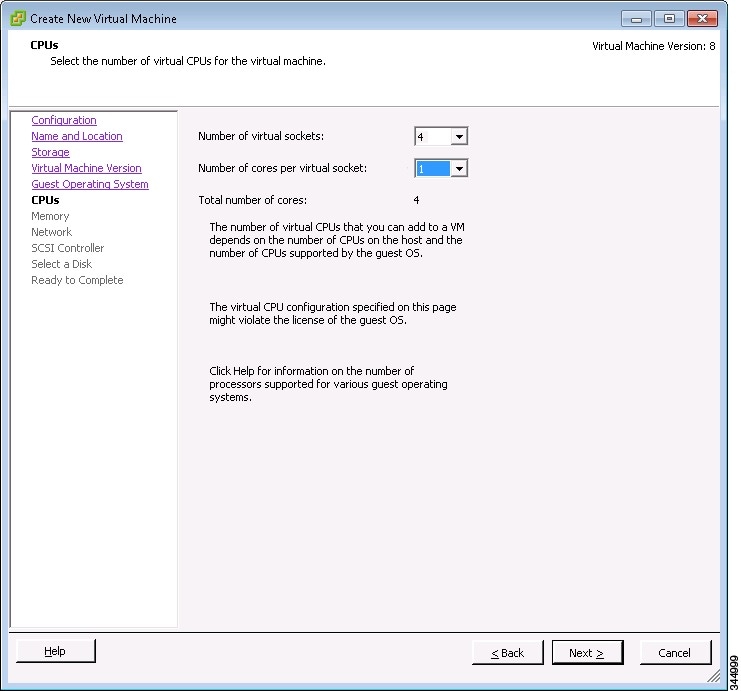The height and width of the screenshot is (691, 741).
Task: Proceed with the Next button
Action: [x=587, y=653]
